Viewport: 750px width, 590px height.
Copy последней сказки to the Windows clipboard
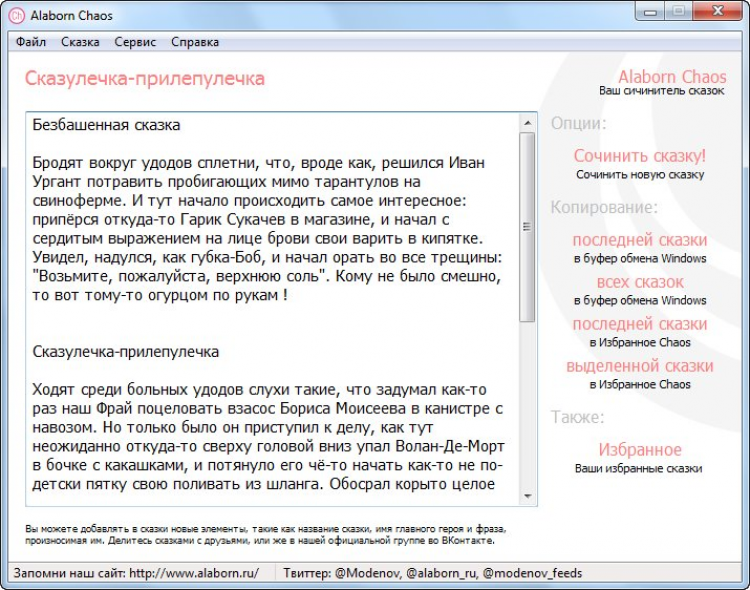point(640,240)
